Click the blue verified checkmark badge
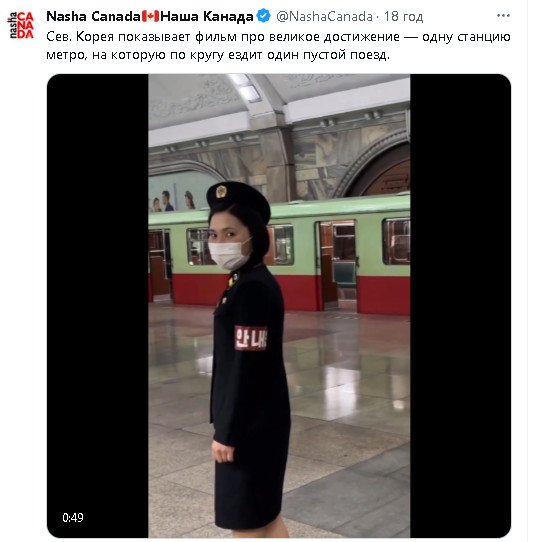This screenshot has height=542, width=535. point(264,16)
